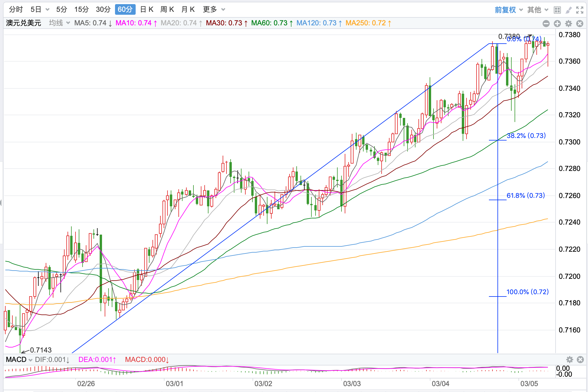Activate the drawing brush tool

[x=568, y=10]
